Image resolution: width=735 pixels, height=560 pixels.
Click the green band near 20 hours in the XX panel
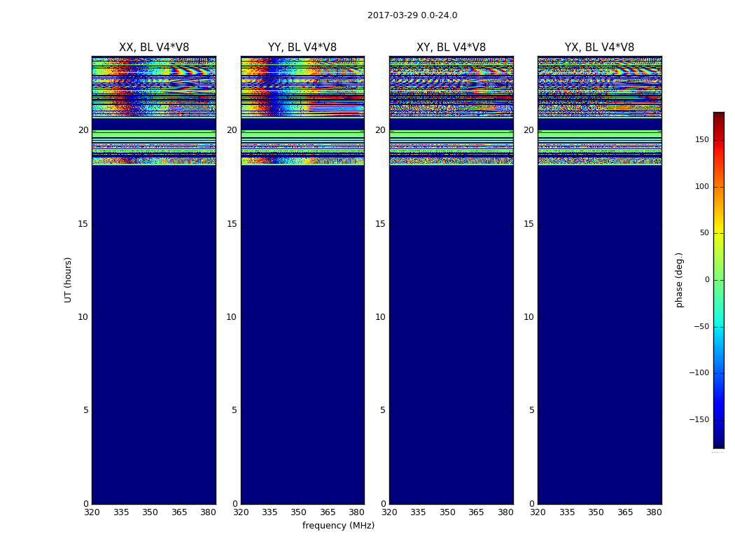pyautogui.click(x=154, y=134)
